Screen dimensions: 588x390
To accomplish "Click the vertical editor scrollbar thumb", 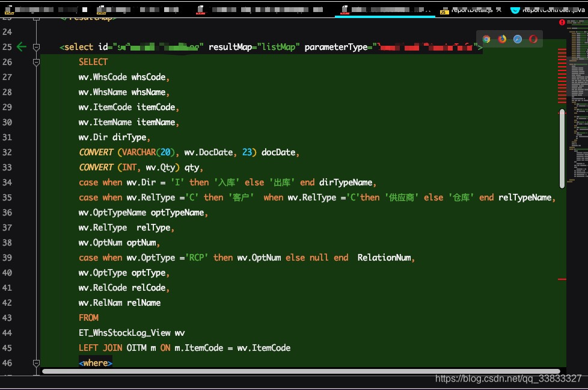I will coord(562,148).
